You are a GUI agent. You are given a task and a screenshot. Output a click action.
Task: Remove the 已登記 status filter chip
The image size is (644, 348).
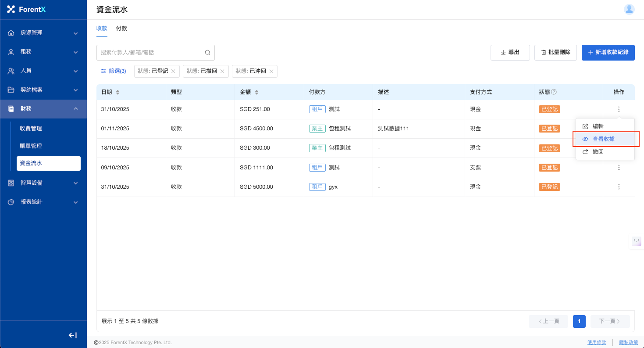click(x=173, y=71)
